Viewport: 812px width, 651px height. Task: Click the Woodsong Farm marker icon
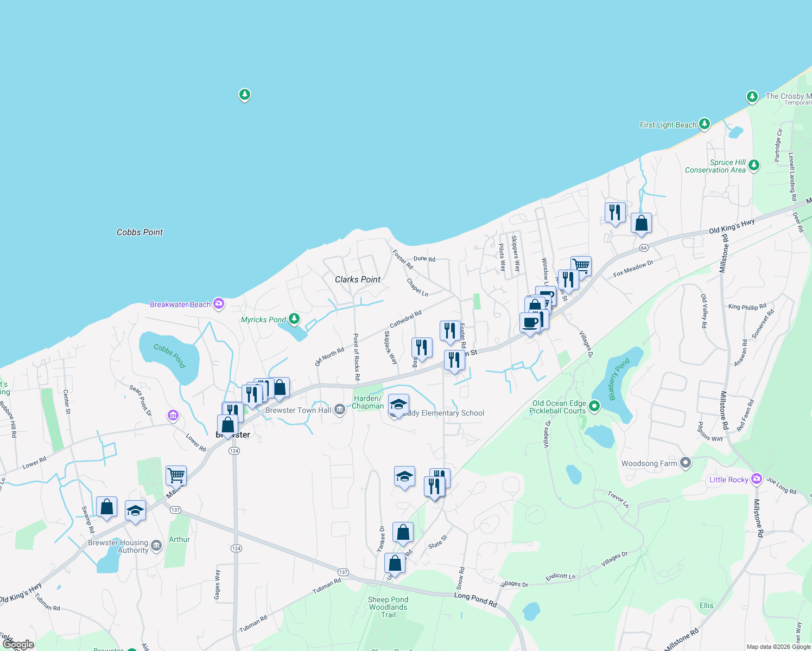(x=685, y=462)
